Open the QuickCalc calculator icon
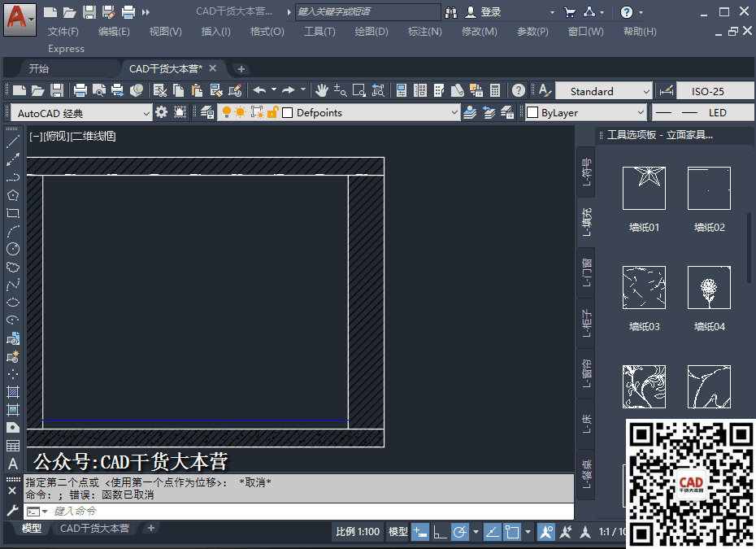The height and width of the screenshot is (549, 756). 495,90
